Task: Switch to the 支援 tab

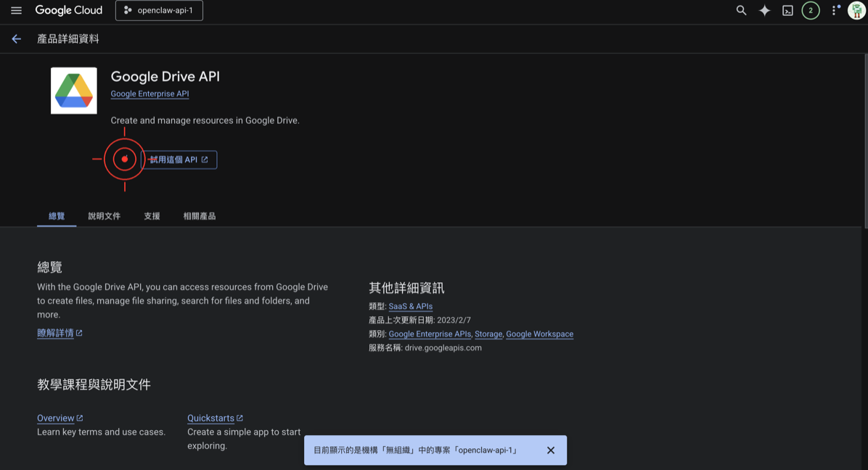Action: 151,215
